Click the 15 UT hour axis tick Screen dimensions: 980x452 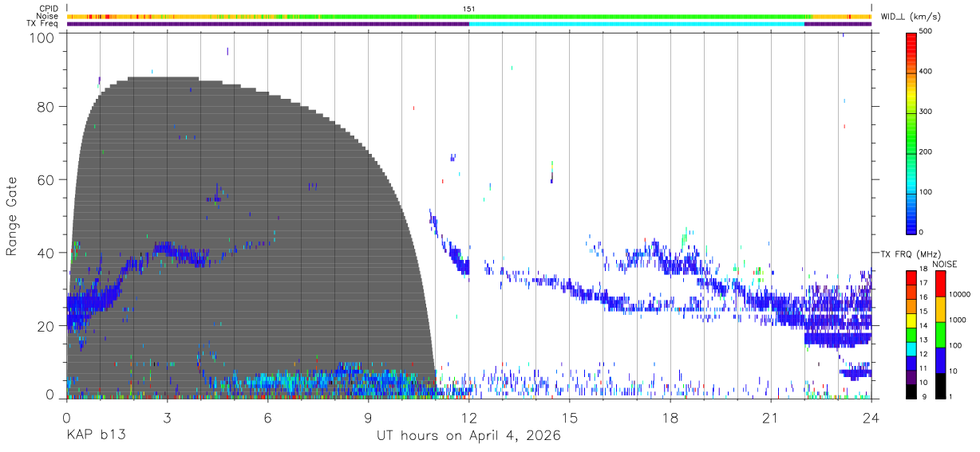click(x=569, y=418)
